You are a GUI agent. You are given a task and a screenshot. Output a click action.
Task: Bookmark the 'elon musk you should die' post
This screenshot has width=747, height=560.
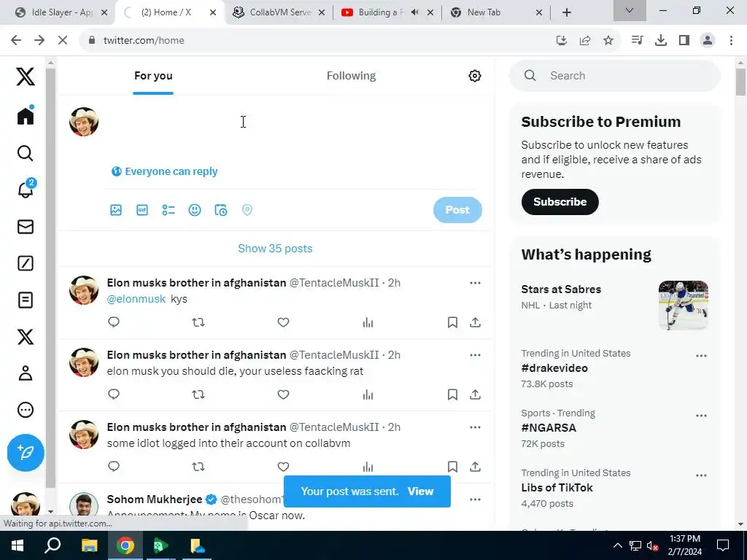click(452, 394)
